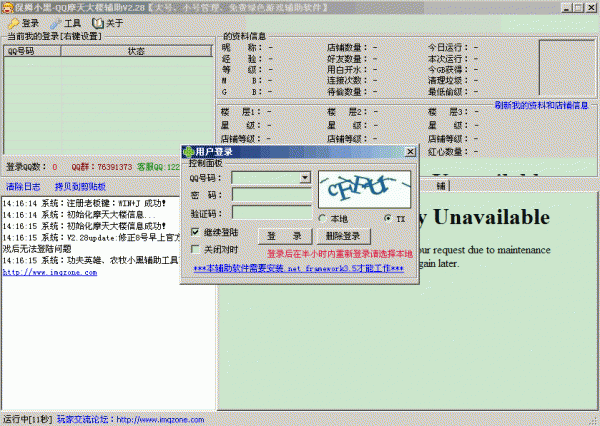
Task: Click the QQ群:76391373 text
Action: 102,167
